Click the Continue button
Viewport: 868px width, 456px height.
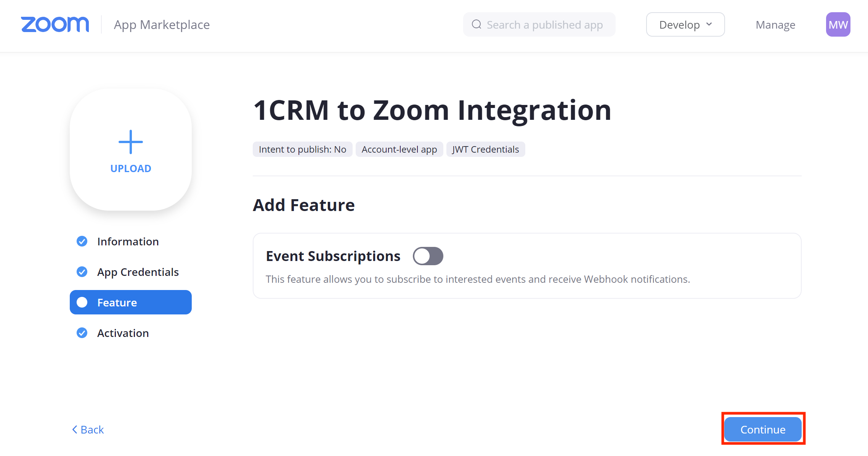[x=763, y=429]
